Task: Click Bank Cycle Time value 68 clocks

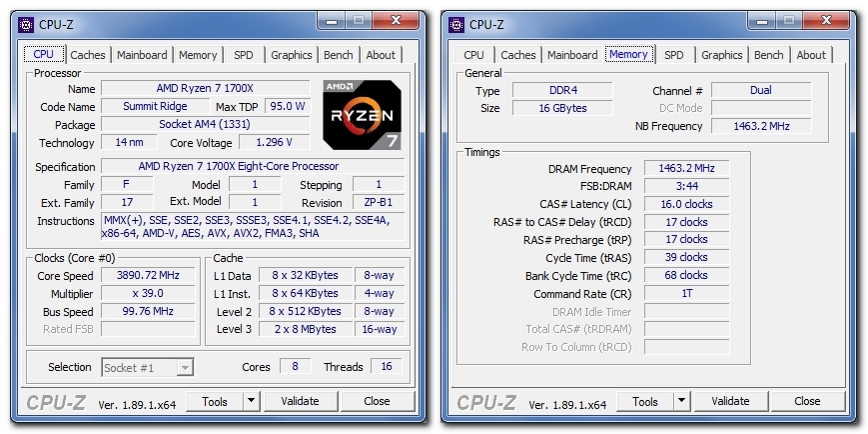Action: click(687, 275)
